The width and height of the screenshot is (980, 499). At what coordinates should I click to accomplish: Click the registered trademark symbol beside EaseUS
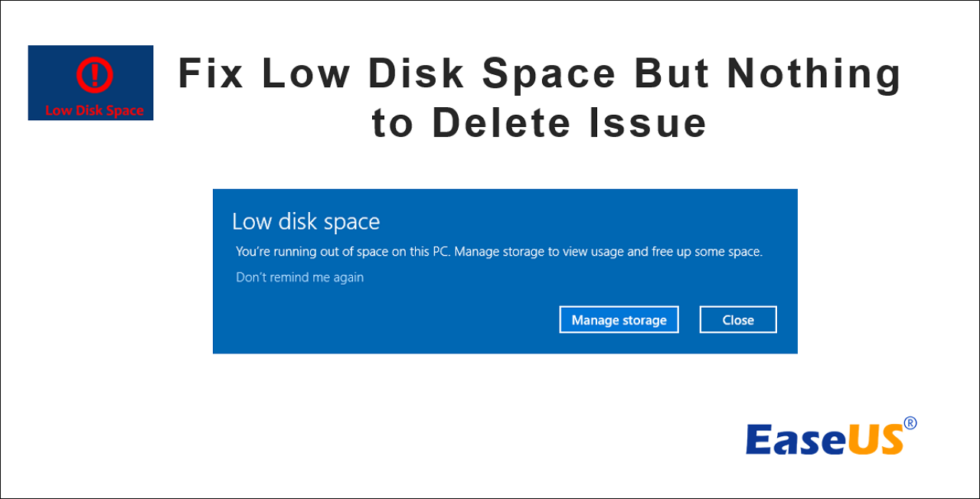[910, 423]
